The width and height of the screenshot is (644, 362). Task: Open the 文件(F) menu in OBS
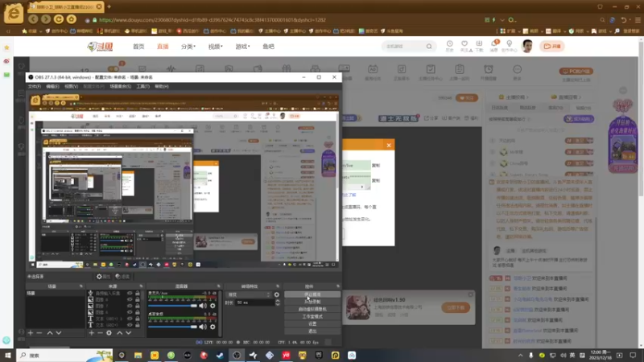click(x=34, y=87)
